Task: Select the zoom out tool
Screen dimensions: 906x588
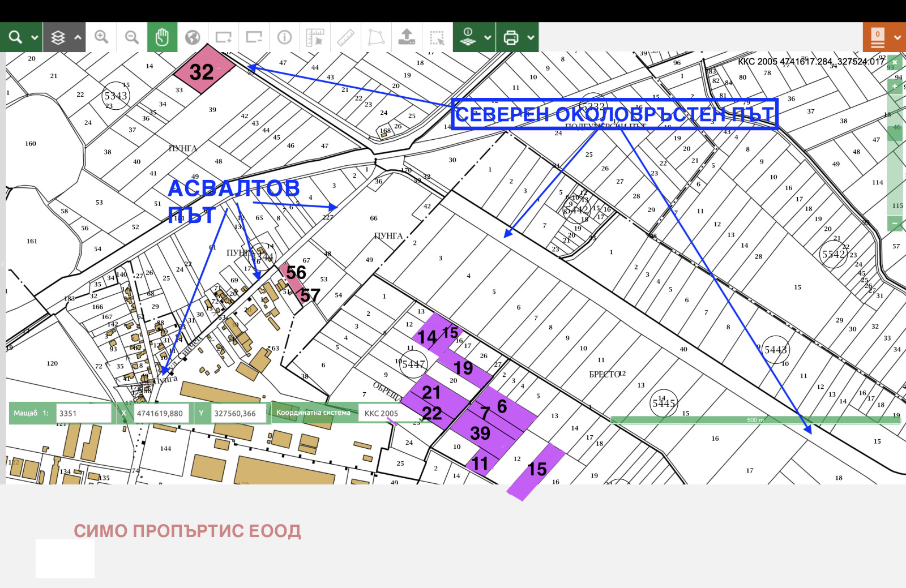Action: click(132, 37)
